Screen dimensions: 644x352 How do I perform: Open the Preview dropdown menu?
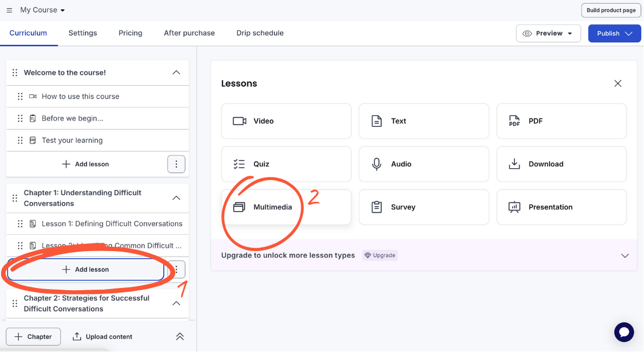click(548, 34)
